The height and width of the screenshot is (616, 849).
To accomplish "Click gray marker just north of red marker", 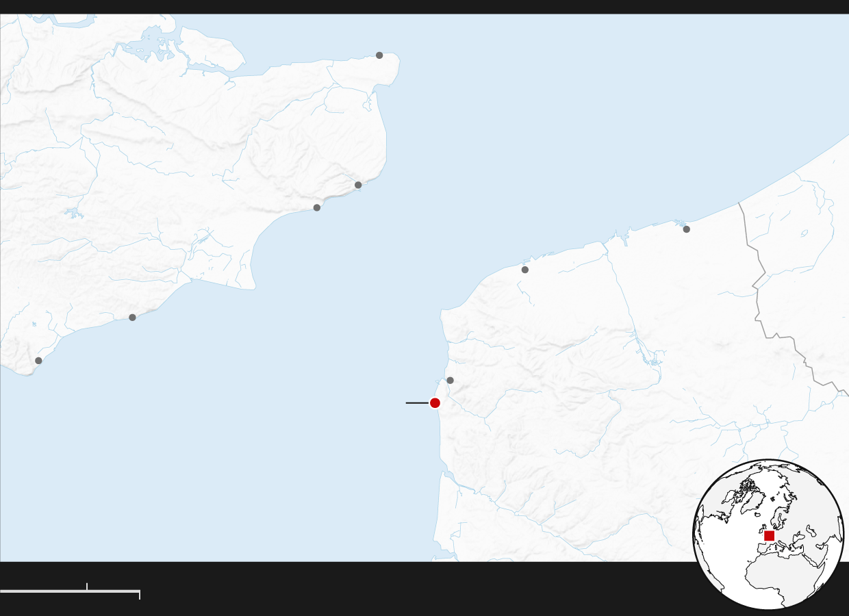I will [450, 381].
